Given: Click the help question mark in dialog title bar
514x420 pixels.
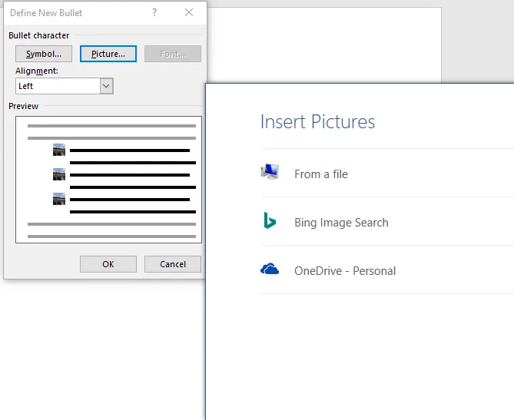Looking at the screenshot, I should click(154, 12).
